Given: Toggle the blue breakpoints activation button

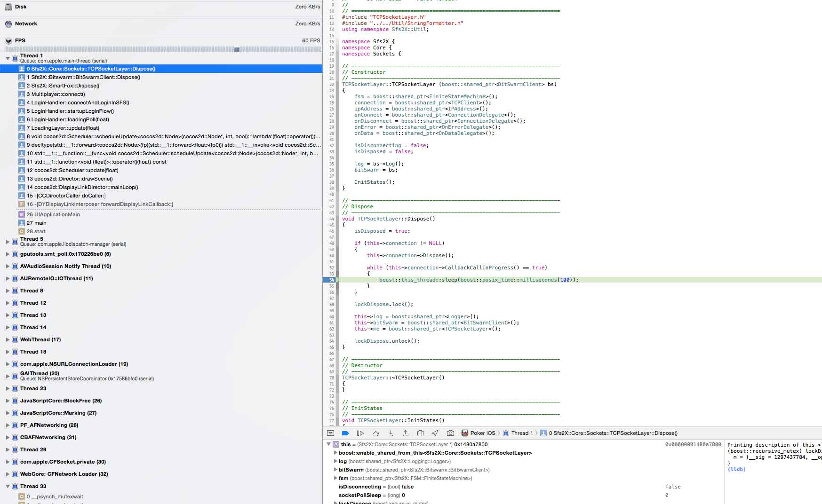Looking at the screenshot, I should [345, 433].
